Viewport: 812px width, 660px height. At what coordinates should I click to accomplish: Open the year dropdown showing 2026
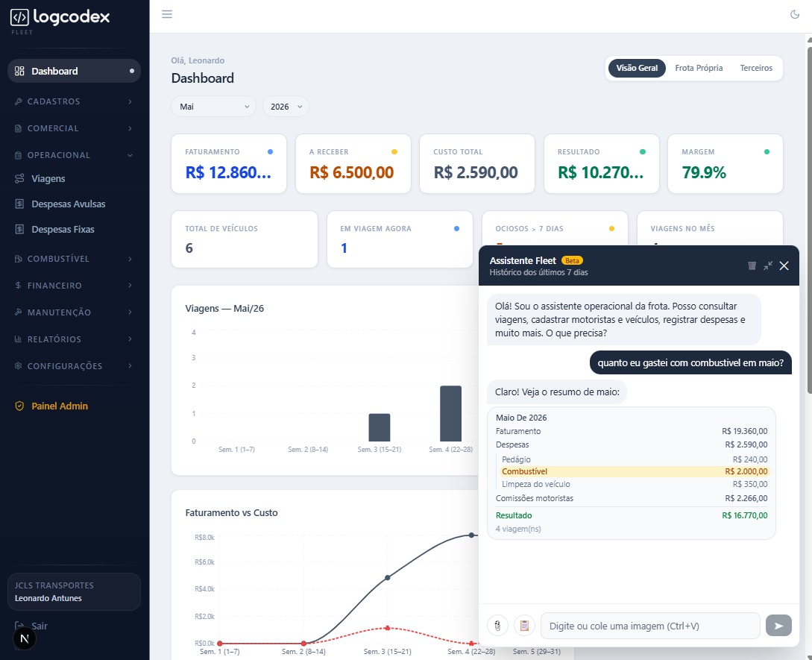tap(286, 107)
